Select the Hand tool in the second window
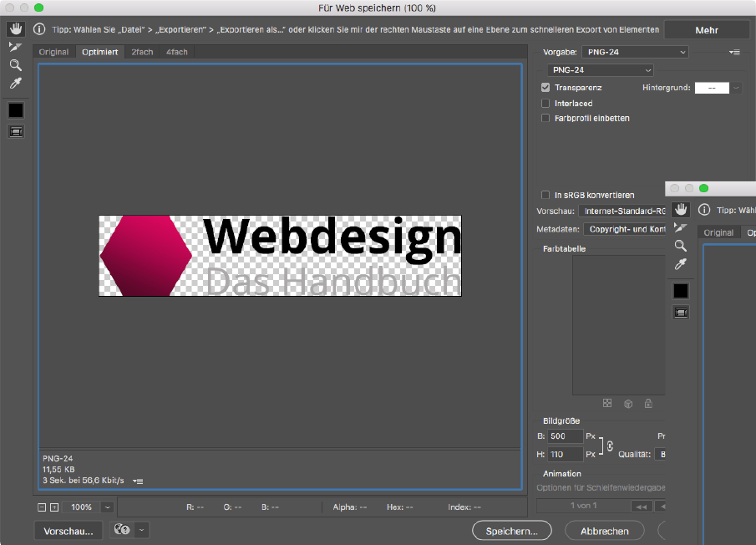 [x=681, y=210]
